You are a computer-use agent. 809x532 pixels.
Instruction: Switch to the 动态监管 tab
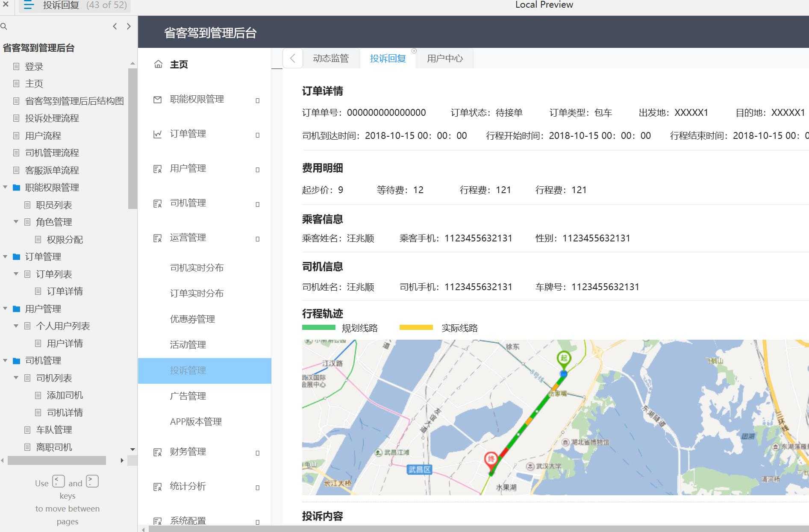point(331,58)
